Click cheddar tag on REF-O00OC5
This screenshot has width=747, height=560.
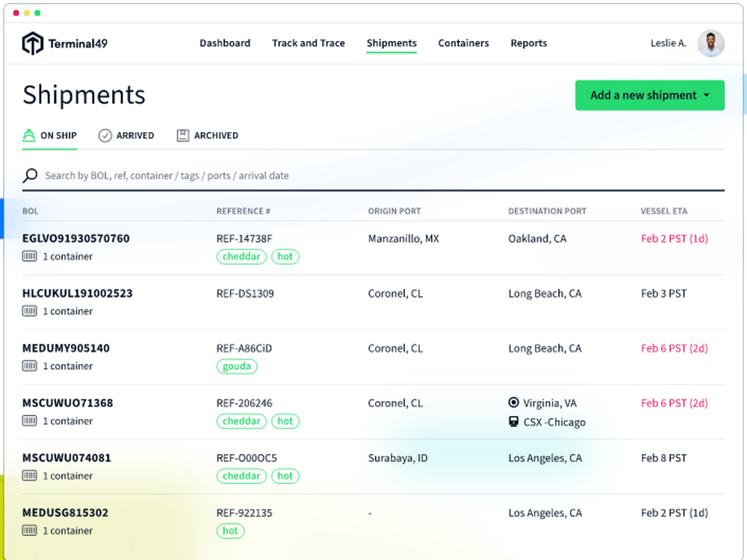coord(241,476)
